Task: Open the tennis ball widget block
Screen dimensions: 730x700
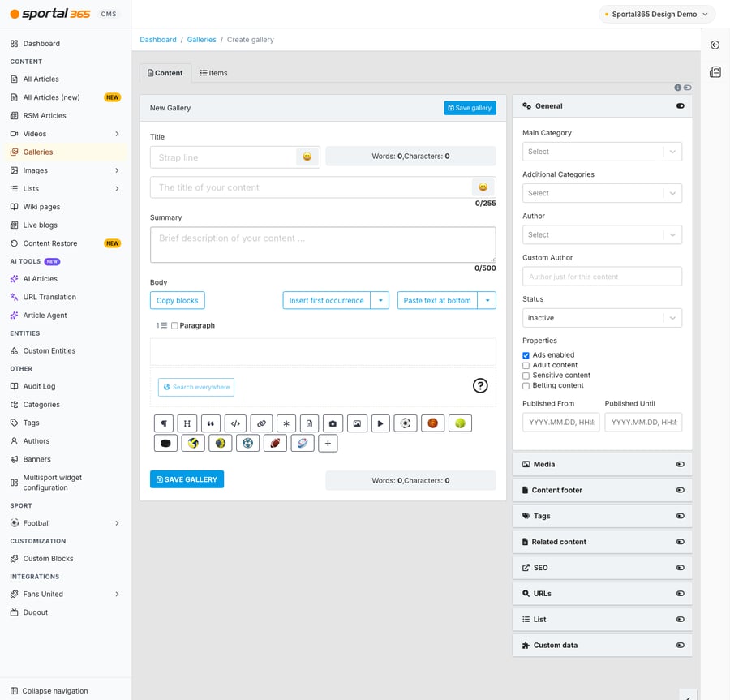Action: click(x=461, y=423)
